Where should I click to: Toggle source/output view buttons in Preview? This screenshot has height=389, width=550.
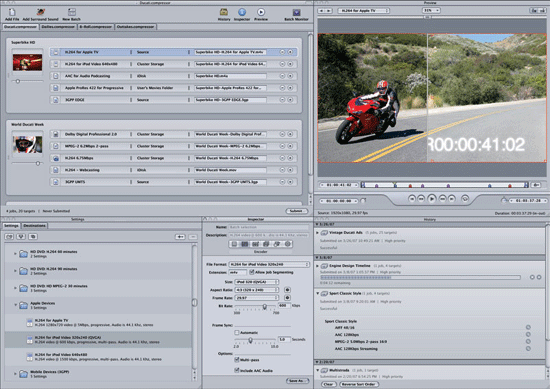[537, 11]
